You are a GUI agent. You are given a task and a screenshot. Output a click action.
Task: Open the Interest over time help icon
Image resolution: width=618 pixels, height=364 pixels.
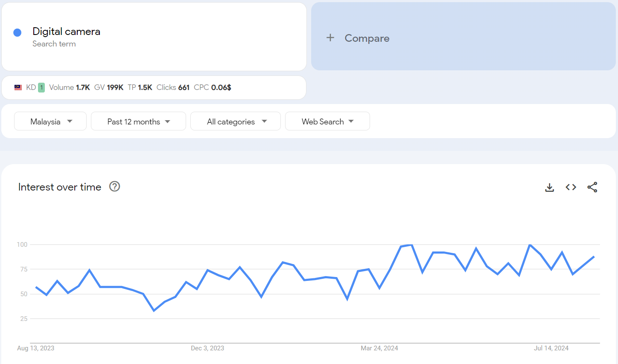pos(114,187)
